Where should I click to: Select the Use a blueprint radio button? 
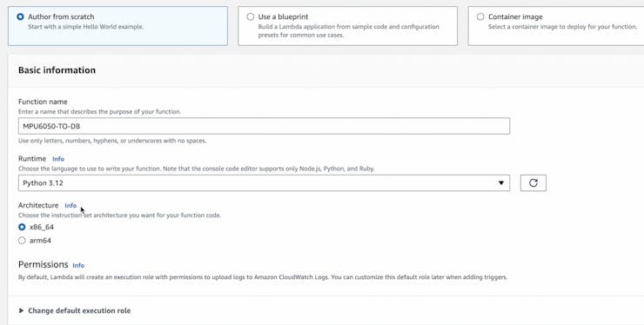[251, 17]
